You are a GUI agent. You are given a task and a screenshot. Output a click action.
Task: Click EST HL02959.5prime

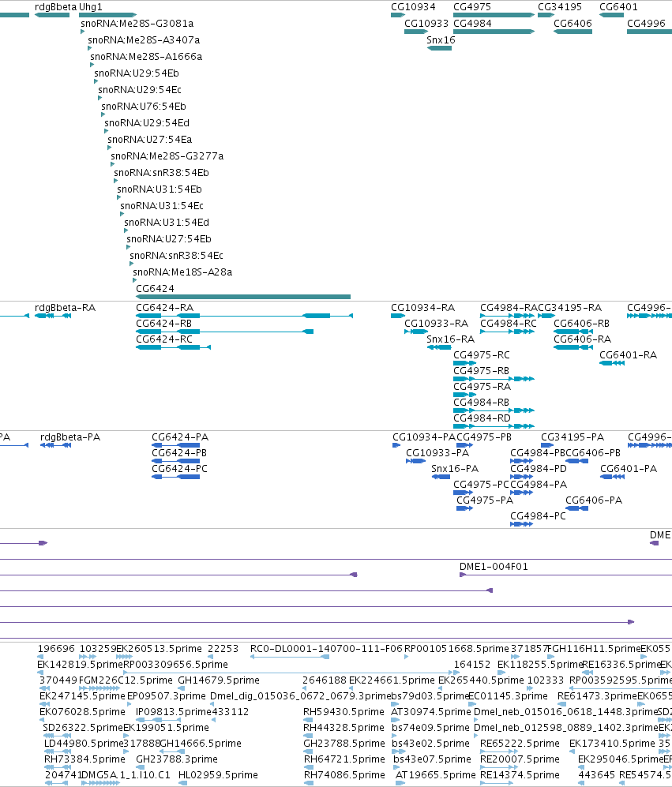[183, 783]
